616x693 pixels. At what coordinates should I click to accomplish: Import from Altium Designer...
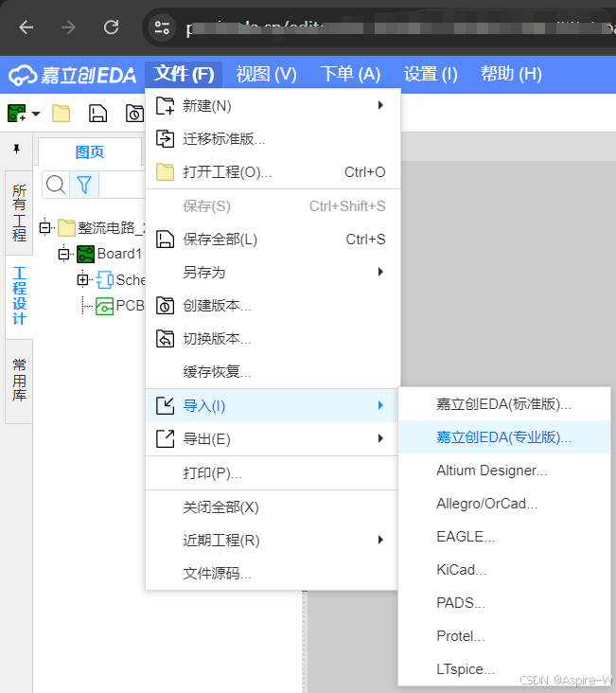coord(504,471)
